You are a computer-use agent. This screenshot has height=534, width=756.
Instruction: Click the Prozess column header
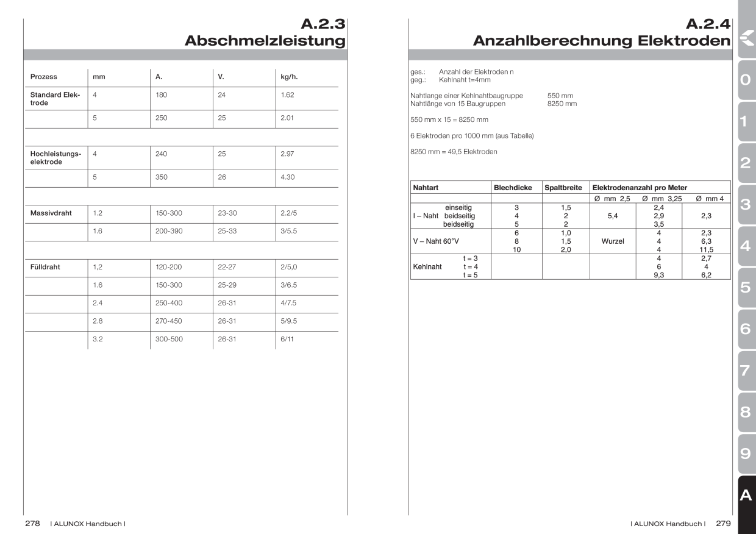pyautogui.click(x=44, y=77)
